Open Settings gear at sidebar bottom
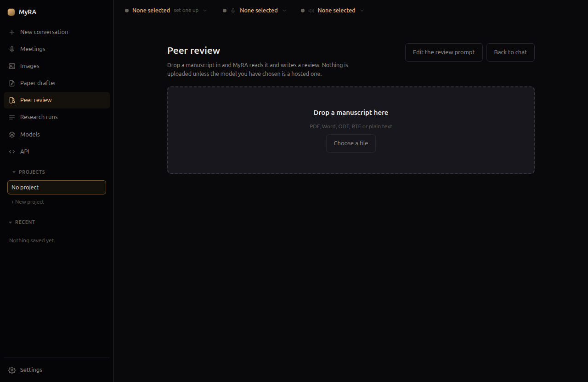 12,370
